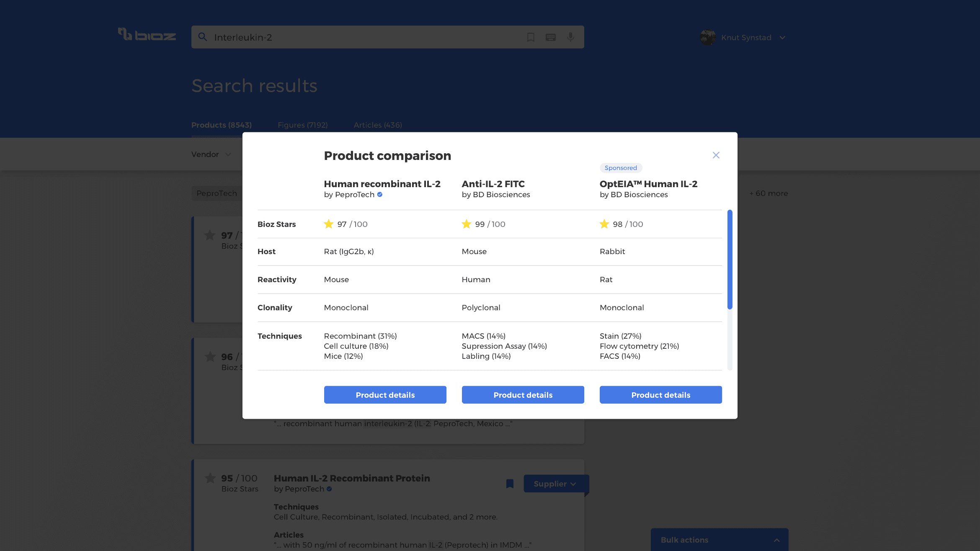Click the PeproTech verified badge in comparison
This screenshot has height=551, width=980.
pos(380,194)
